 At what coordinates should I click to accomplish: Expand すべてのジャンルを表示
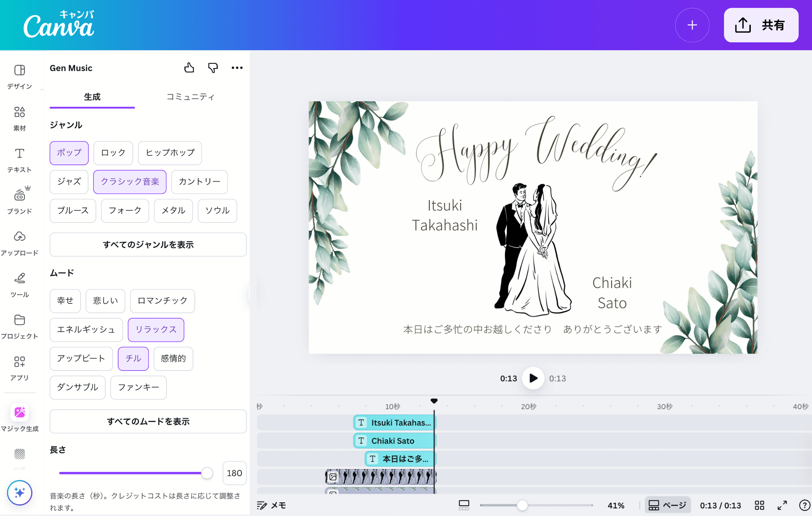148,245
